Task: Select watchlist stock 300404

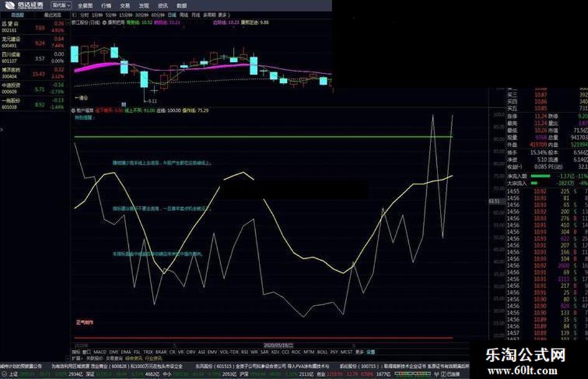Action: pos(34,73)
